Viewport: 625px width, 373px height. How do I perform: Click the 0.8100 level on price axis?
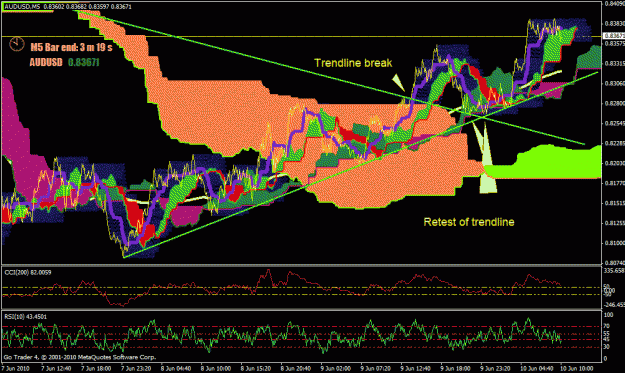coord(614,243)
